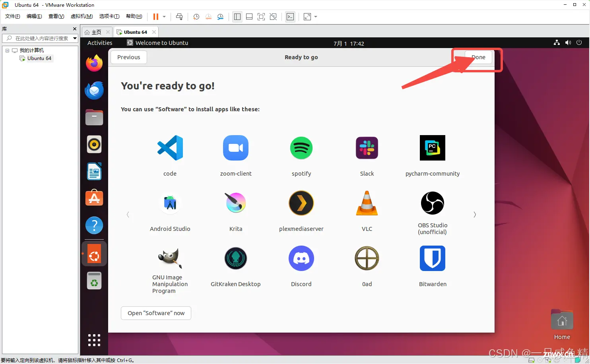Open the 虚拟机(M) menu
Image resolution: width=590 pixels, height=364 pixels.
pos(82,16)
